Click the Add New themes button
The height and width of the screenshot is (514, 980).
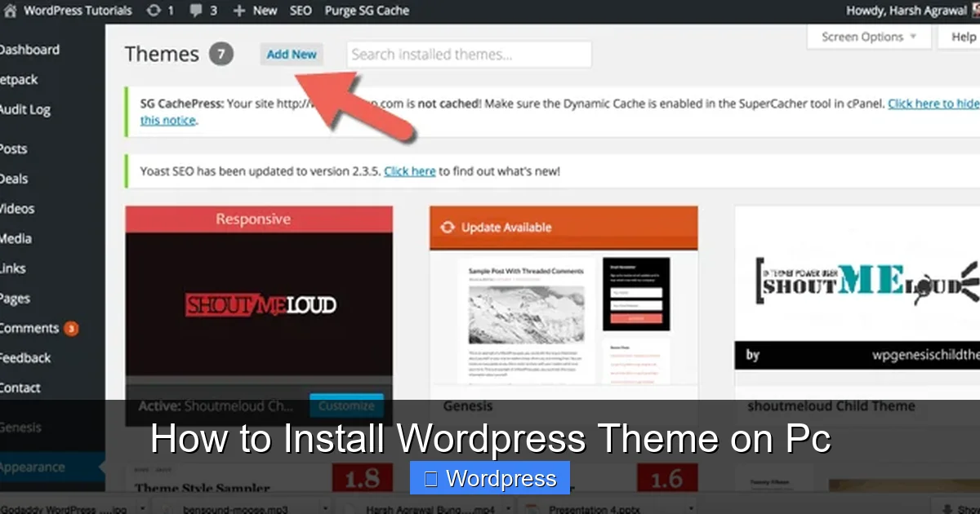pyautogui.click(x=292, y=55)
